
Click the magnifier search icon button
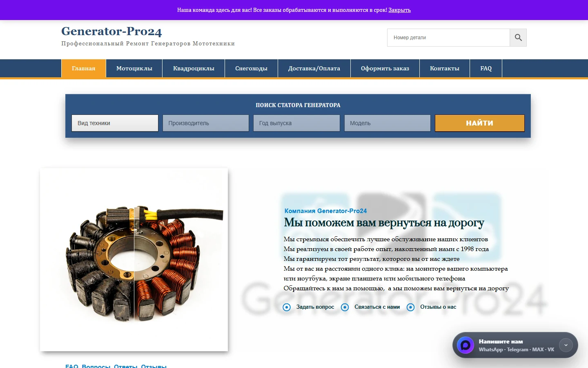(x=518, y=38)
